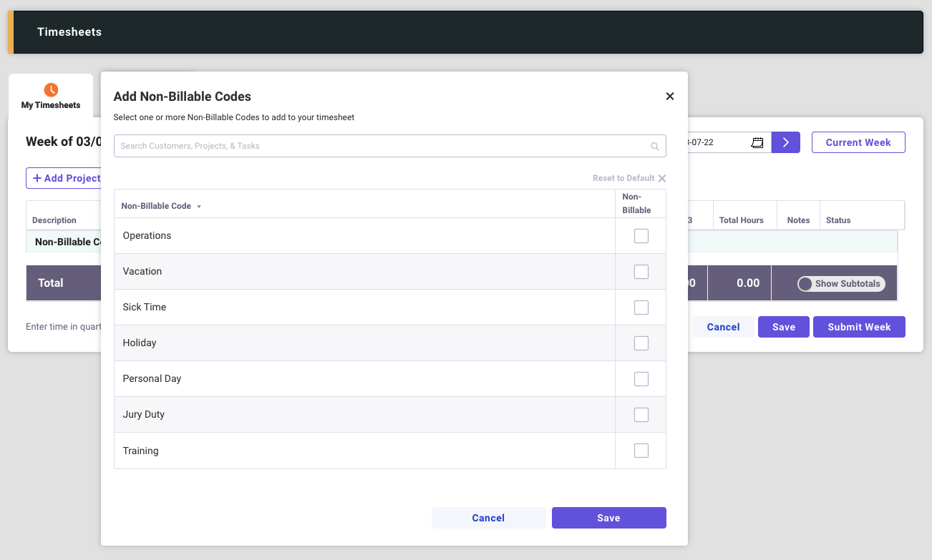
Task: Select the Training checkbox
Action: pos(641,451)
